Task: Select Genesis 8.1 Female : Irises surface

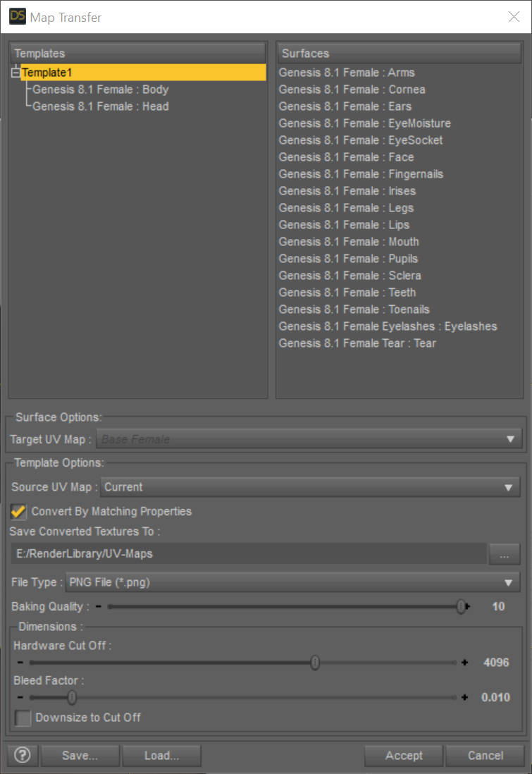Action: (347, 191)
